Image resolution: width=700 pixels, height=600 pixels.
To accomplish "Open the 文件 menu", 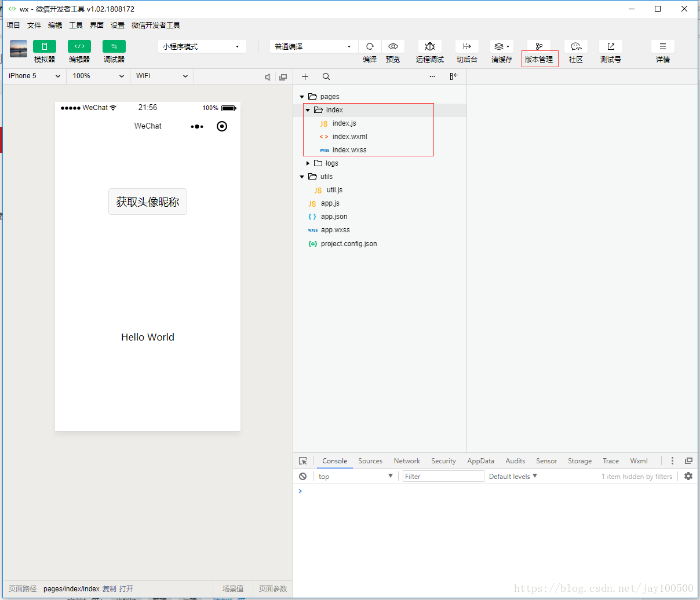I will point(34,25).
